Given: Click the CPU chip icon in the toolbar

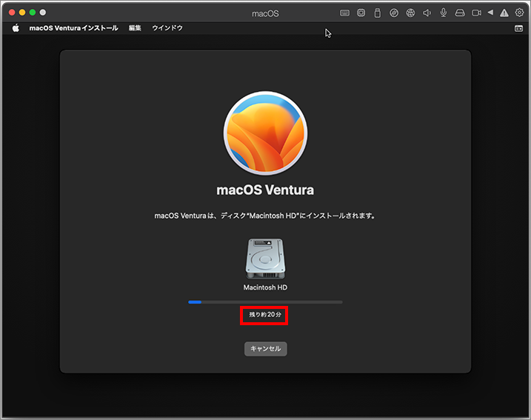Looking at the screenshot, I should coord(361,13).
